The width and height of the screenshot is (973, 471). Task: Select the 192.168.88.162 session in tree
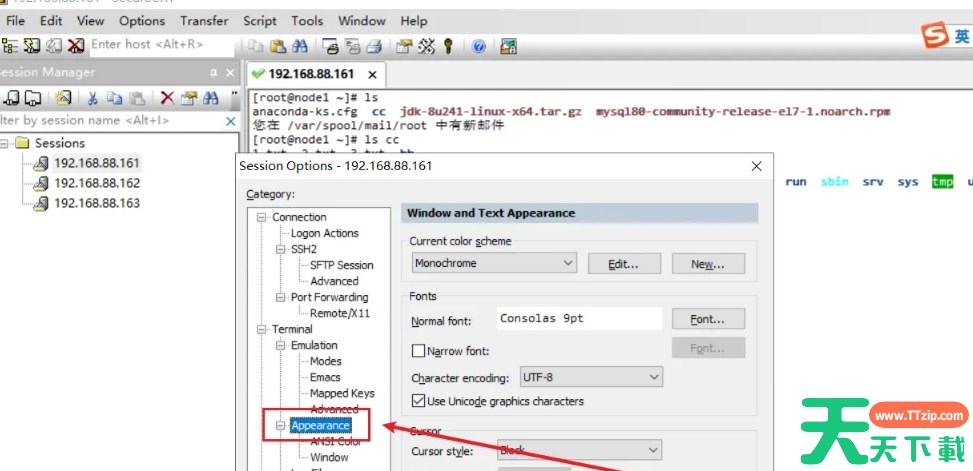click(96, 183)
